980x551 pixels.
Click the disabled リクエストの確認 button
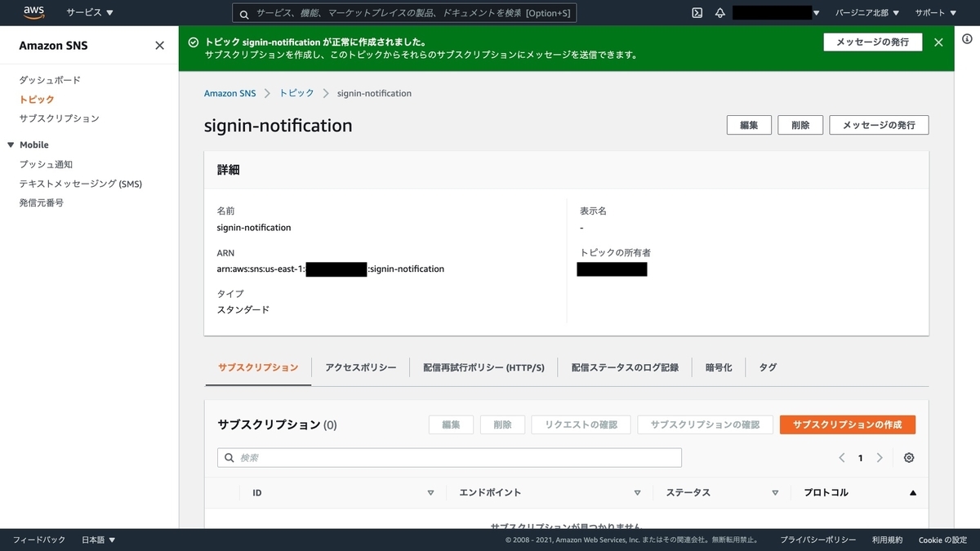(581, 424)
